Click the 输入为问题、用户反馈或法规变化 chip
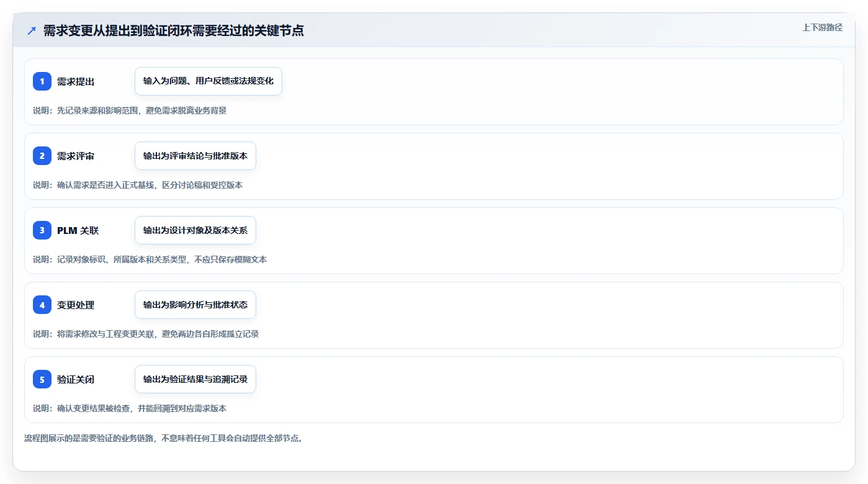 point(208,81)
